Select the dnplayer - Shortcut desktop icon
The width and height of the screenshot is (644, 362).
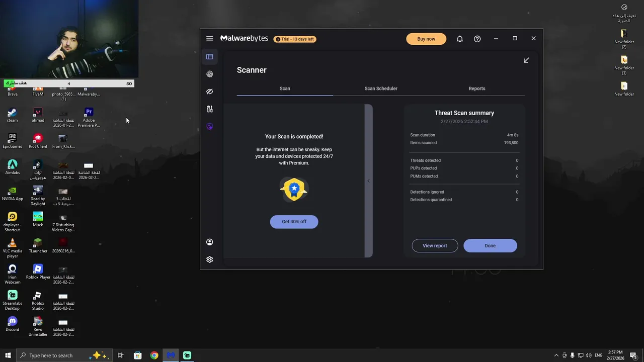[13, 222]
